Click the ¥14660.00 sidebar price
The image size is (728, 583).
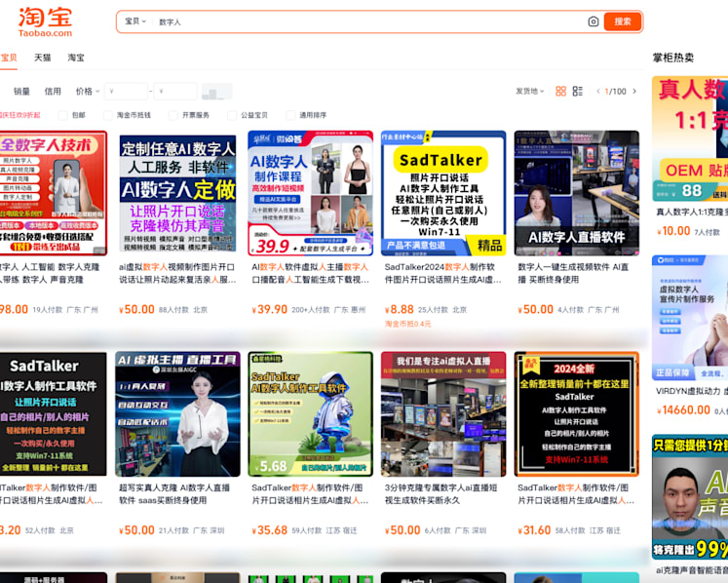[683, 410]
